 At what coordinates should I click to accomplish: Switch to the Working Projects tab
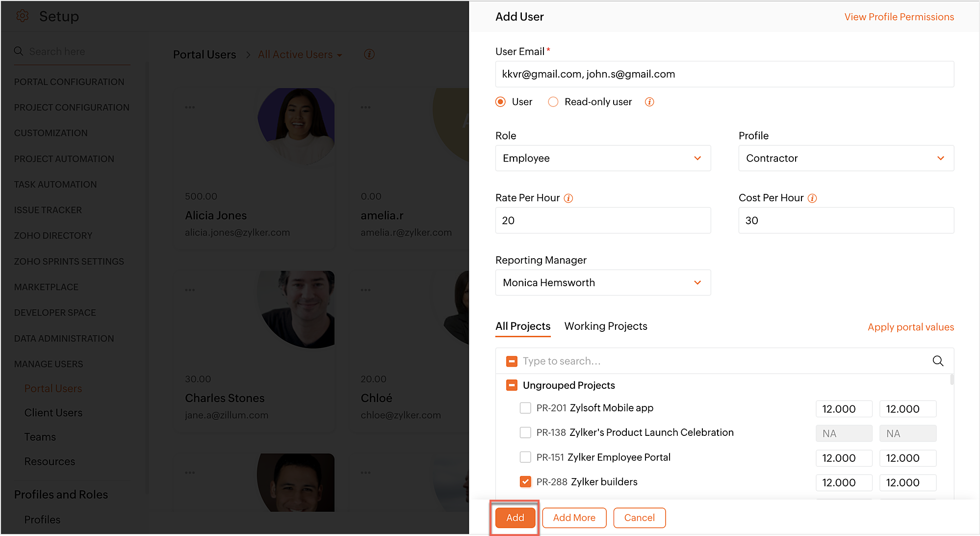605,326
